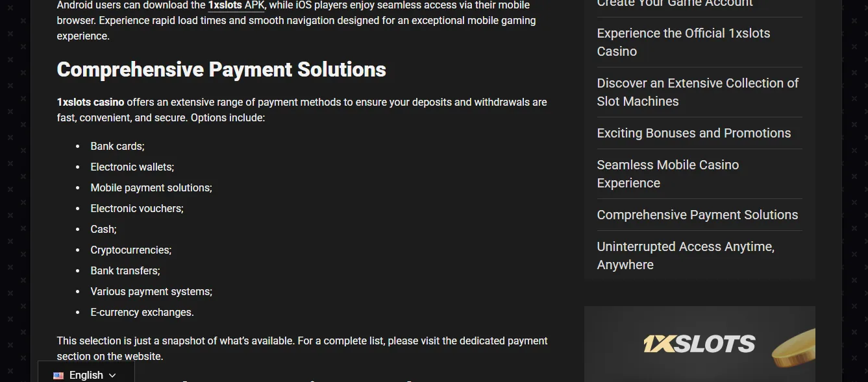Click the bold 1xslots casino text
868x382 pixels.
pos(91,102)
